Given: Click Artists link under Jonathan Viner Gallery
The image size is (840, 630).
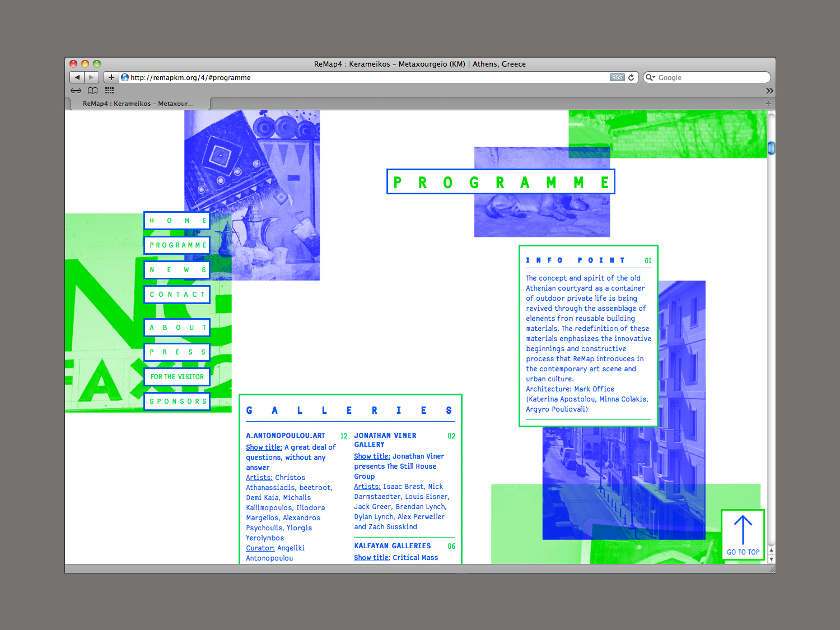Looking at the screenshot, I should (367, 487).
